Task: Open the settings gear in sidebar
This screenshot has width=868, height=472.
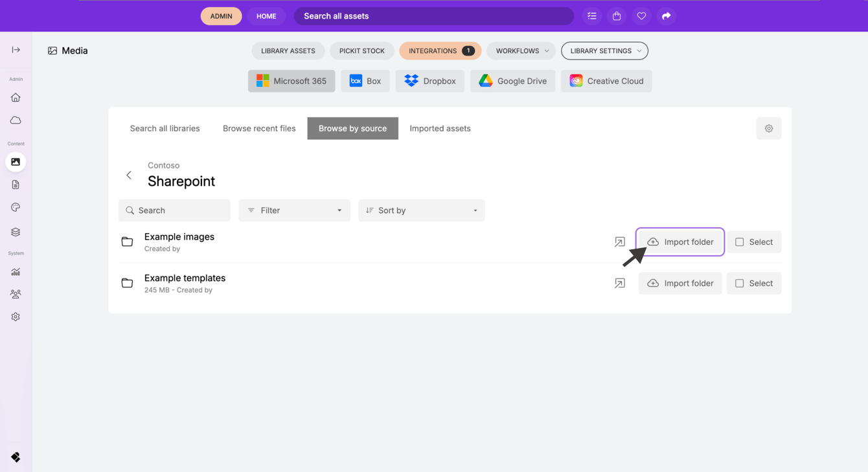Action: (x=16, y=317)
